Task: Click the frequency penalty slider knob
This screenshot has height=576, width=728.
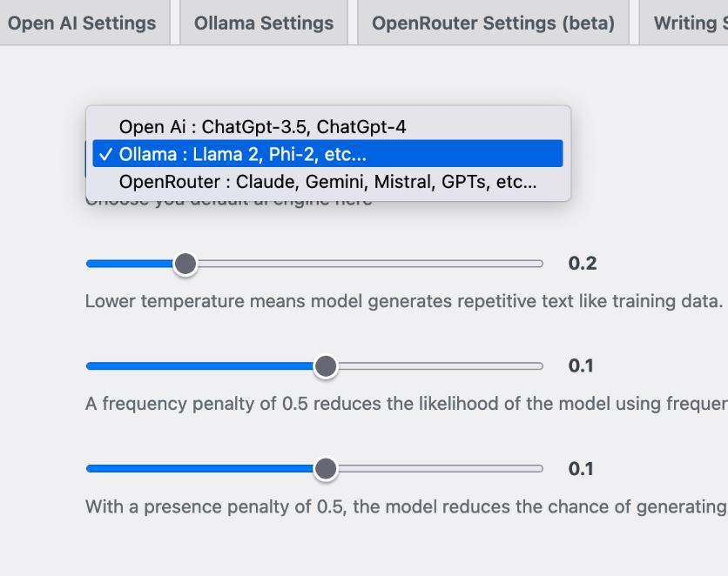Action: tap(326, 366)
